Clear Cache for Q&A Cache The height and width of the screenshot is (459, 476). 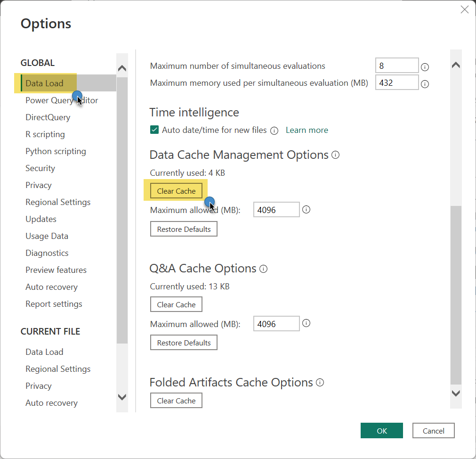tap(176, 304)
